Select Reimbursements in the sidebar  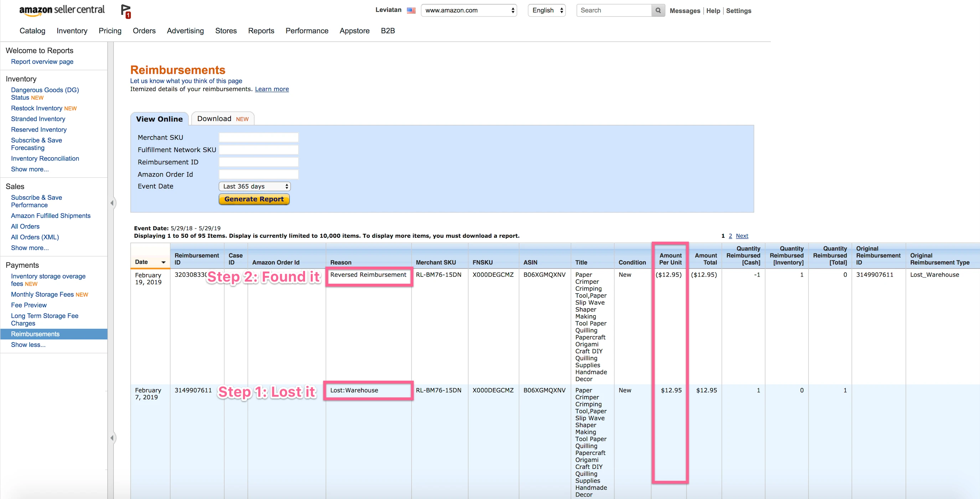coord(54,334)
